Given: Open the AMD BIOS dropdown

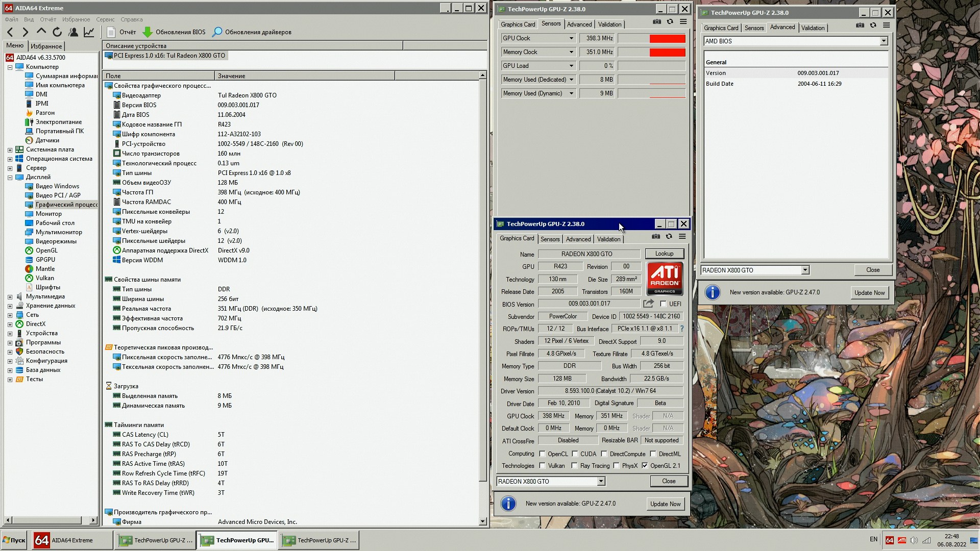Looking at the screenshot, I should coord(884,41).
